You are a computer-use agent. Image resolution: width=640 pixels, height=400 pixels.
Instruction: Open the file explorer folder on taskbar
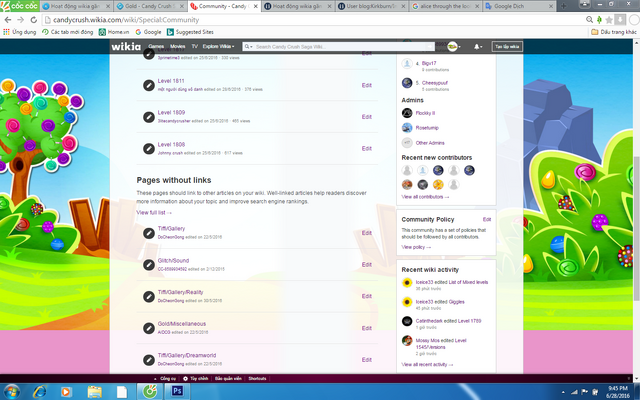click(94, 392)
